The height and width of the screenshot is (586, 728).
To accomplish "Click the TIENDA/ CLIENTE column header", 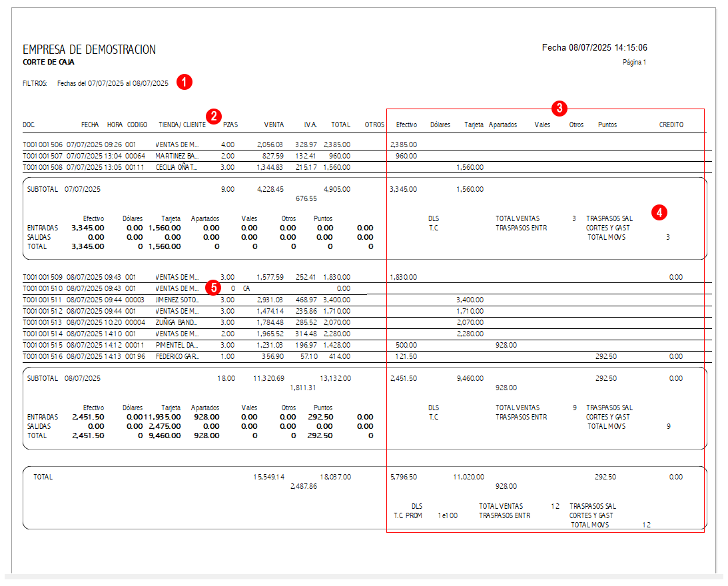I will [182, 125].
